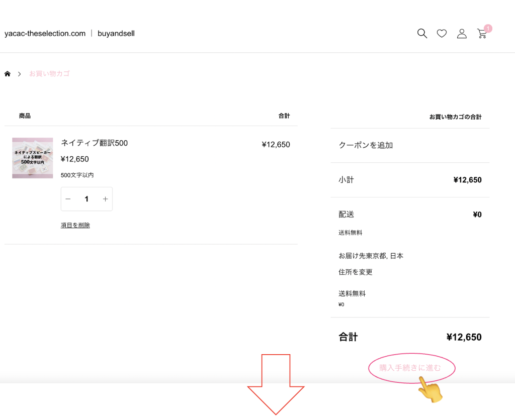Screen dimensions: 515x420
Task: Decrease quantity with the minus button
Action: 68,199
